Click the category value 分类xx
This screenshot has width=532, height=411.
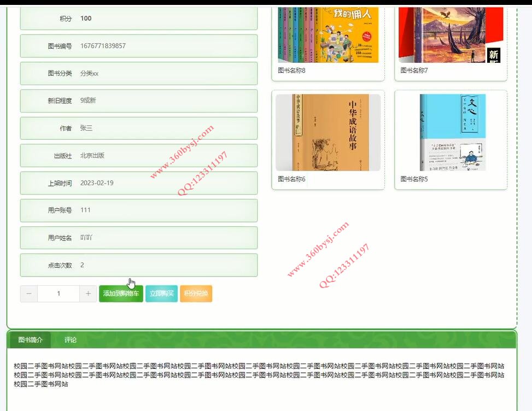[x=89, y=73]
